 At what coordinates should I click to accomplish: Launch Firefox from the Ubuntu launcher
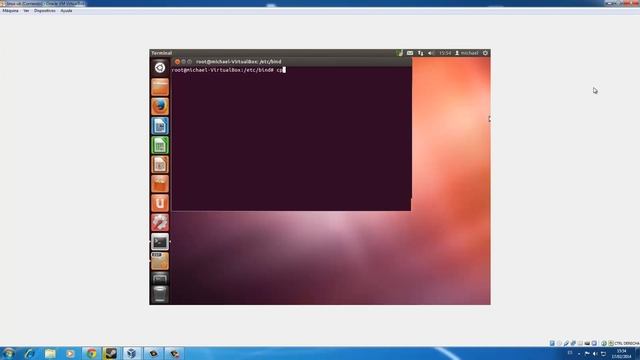click(x=160, y=107)
